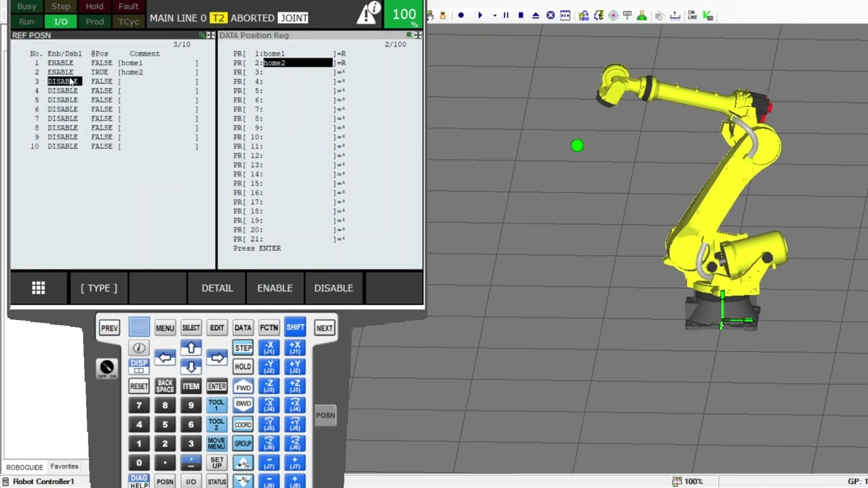The width and height of the screenshot is (868, 488).
Task: Click the SELECT key
Action: click(191, 328)
